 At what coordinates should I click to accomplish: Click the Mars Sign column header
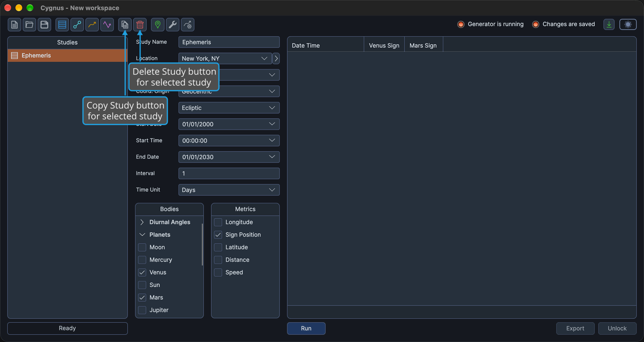pyautogui.click(x=423, y=45)
